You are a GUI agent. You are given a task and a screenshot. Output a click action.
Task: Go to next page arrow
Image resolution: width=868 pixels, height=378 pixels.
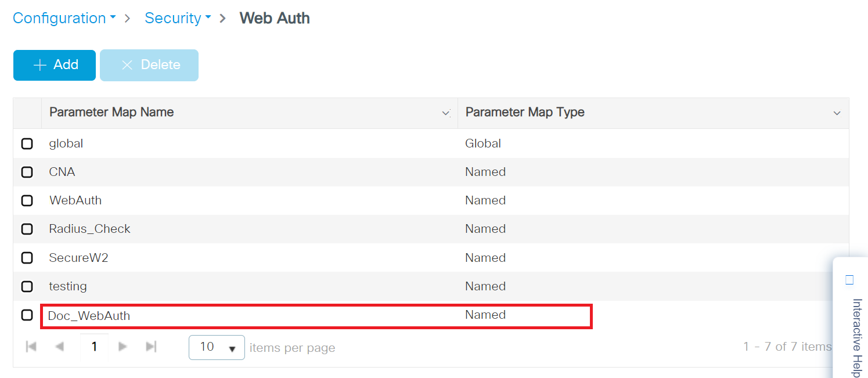pos(123,347)
